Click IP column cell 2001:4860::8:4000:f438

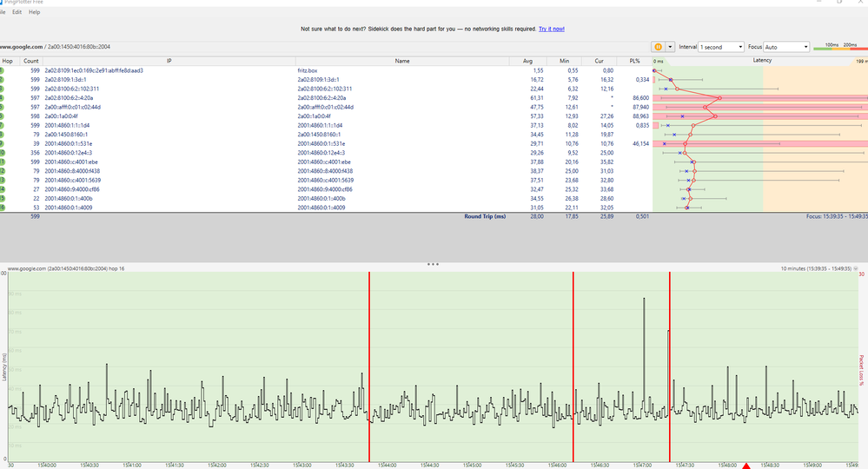[x=72, y=171]
